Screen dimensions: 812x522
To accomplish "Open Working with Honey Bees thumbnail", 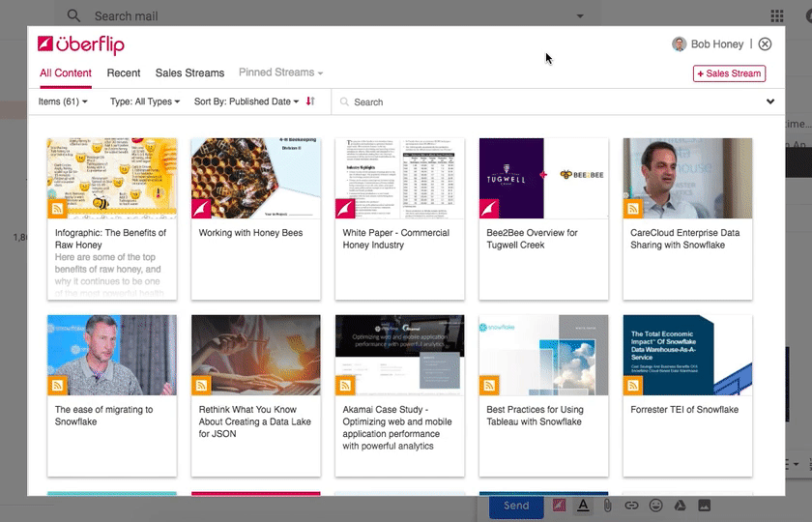I will coord(256,178).
